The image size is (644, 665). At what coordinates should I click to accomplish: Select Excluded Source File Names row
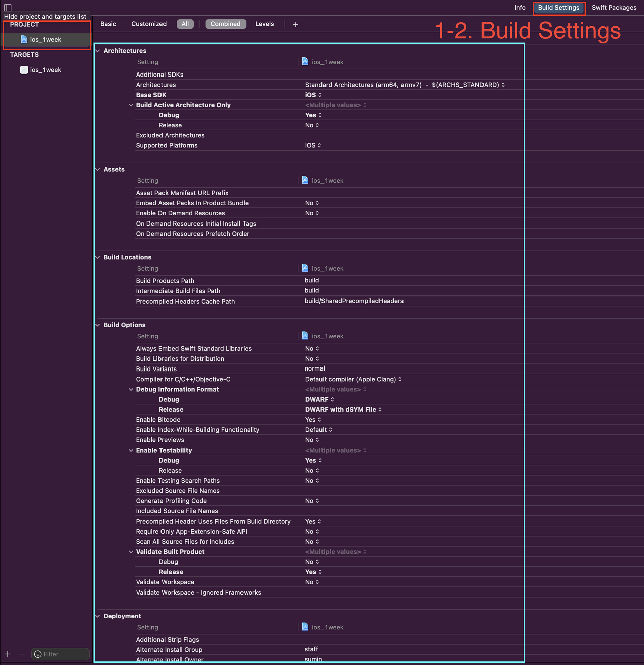point(329,491)
